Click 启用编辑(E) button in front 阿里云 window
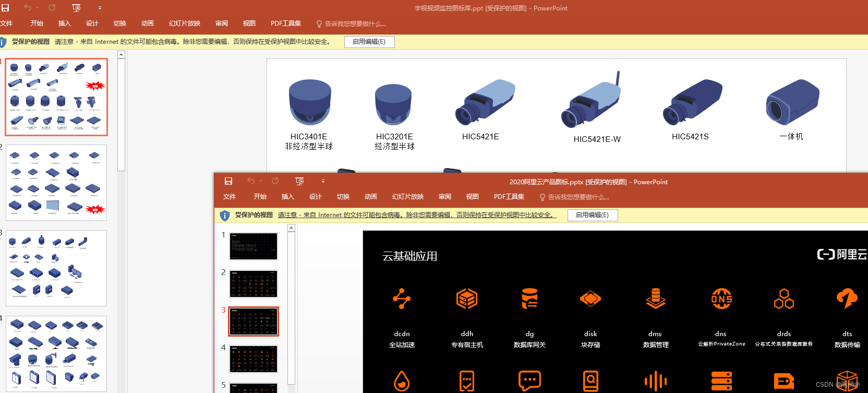868x393 pixels. (593, 215)
